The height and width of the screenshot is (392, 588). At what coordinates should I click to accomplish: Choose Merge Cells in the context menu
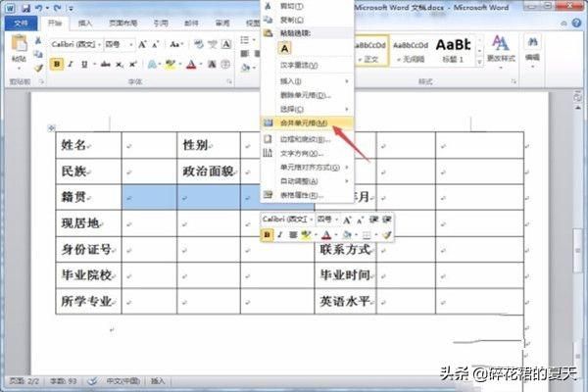[x=307, y=123]
